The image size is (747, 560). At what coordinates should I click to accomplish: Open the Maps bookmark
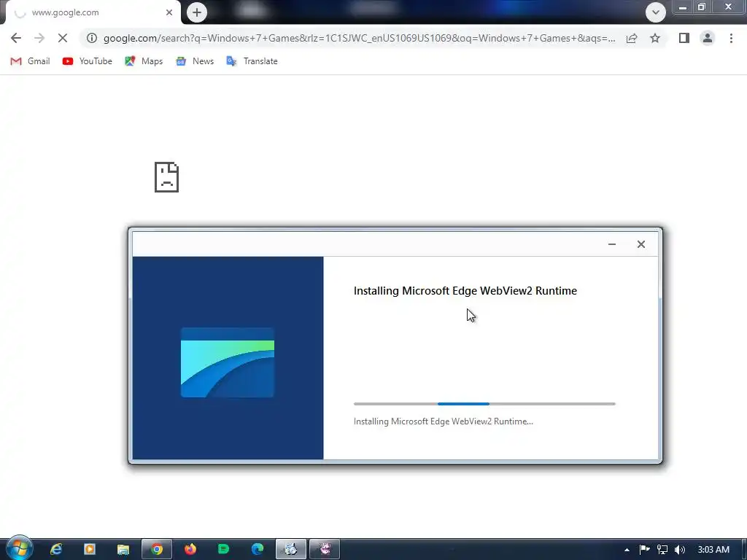click(144, 61)
